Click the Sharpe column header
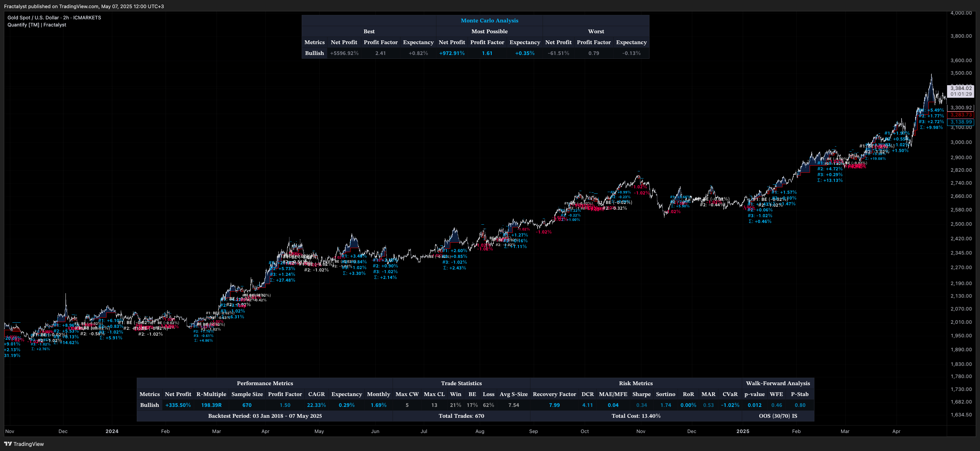The height and width of the screenshot is (451, 980). coord(641,394)
